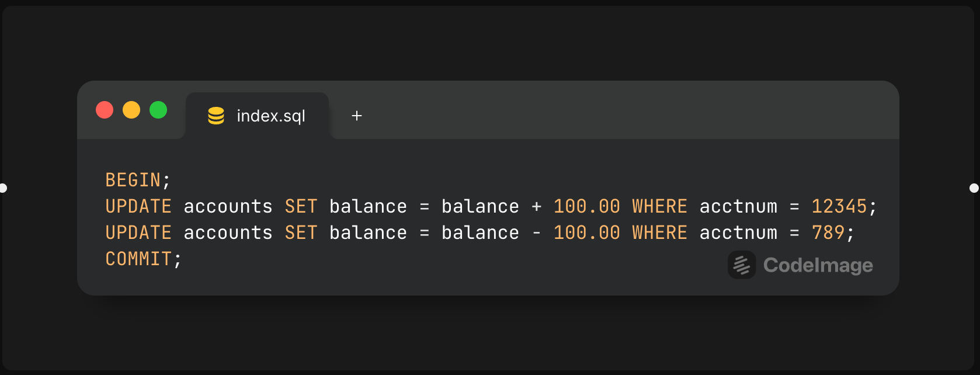Screen dimensions: 980x375
Task: Click the left frame resize handle
Action: pyautogui.click(x=3, y=187)
